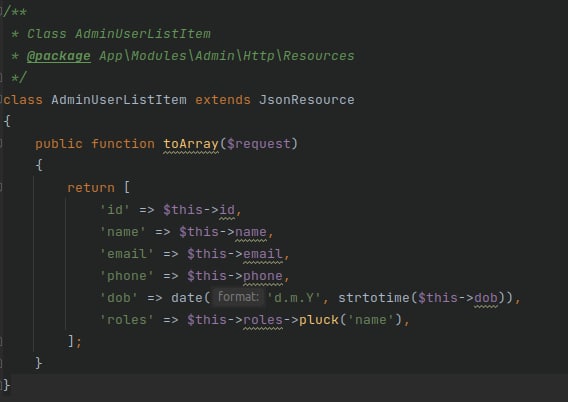
Task: Click the final class closing brace
Action: [7, 385]
